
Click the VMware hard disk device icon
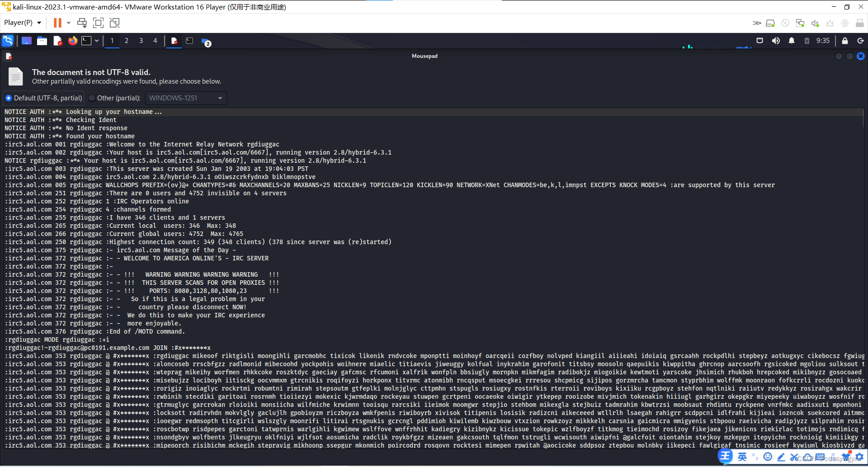[x=771, y=23]
